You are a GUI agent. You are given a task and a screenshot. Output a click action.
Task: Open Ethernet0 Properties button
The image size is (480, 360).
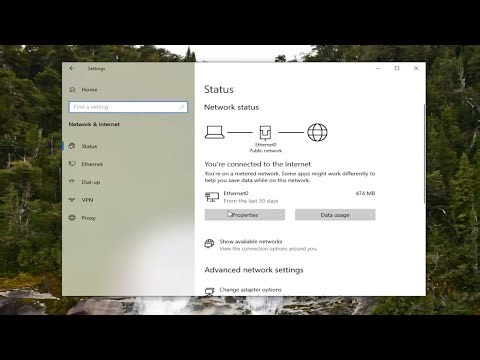245,215
